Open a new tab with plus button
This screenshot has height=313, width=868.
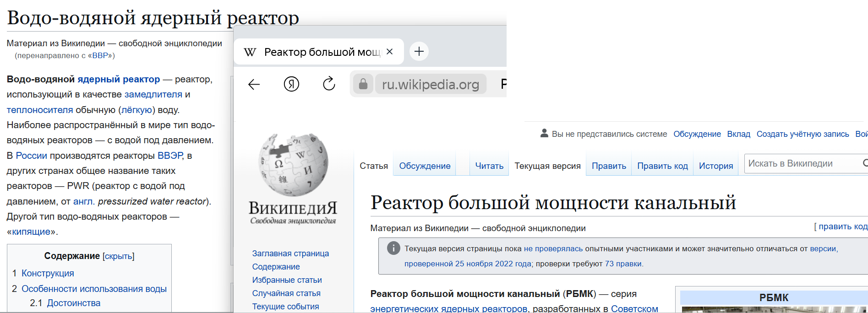(419, 52)
